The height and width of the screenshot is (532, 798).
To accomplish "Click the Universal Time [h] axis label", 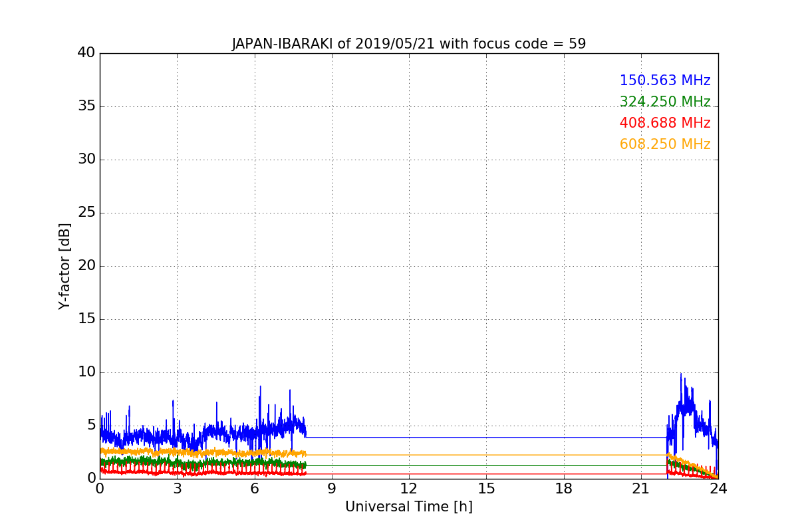I will [x=409, y=507].
